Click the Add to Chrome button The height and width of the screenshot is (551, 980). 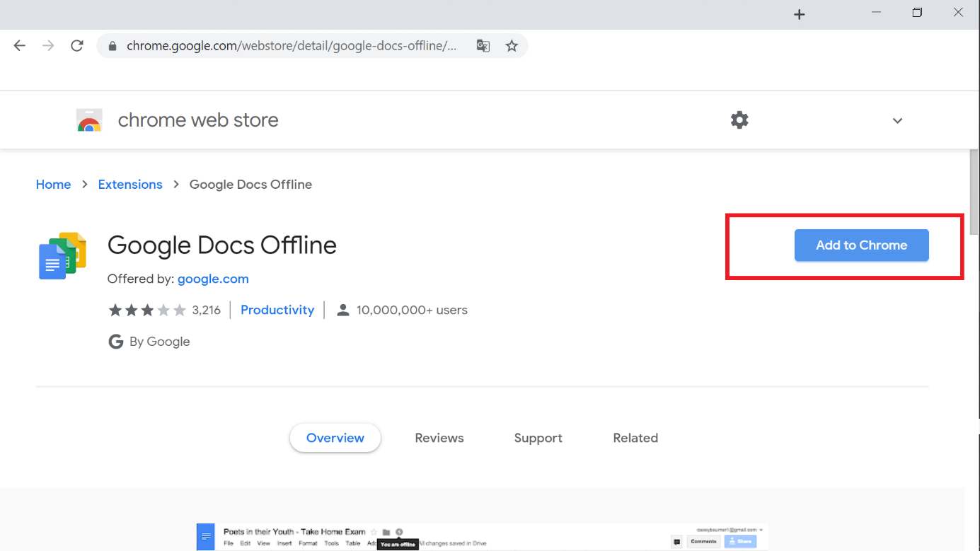[x=861, y=245]
